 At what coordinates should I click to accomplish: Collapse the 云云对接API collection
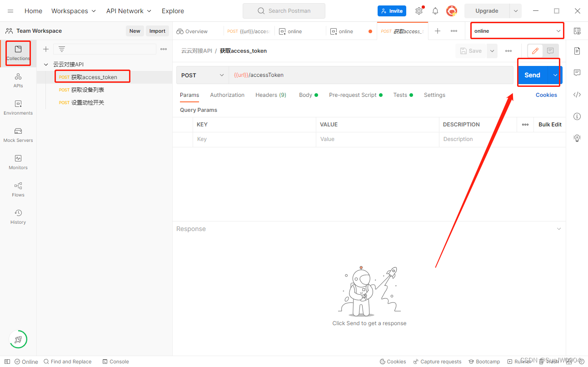click(46, 65)
